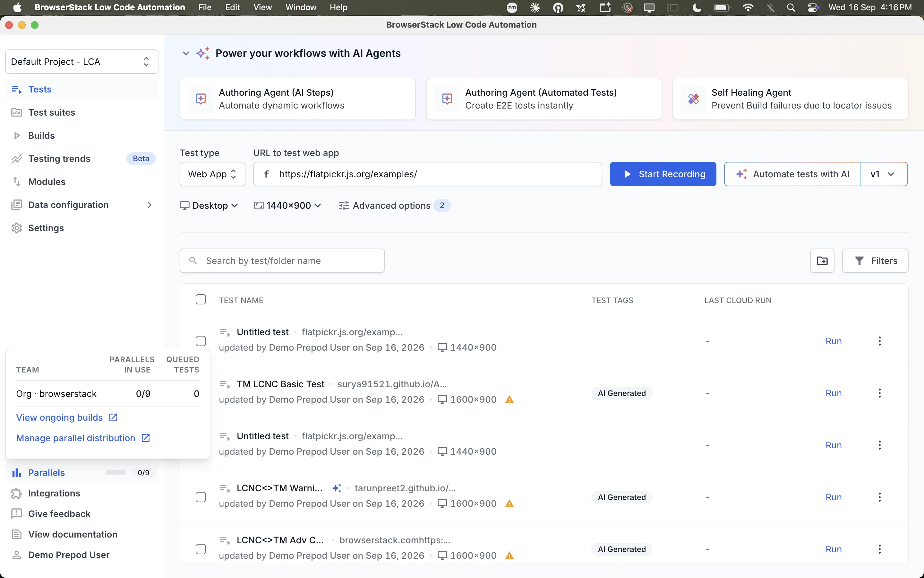This screenshot has height=578, width=924.
Task: Open kebab menu for LCNC<>TM Warni... test
Action: coord(879,497)
